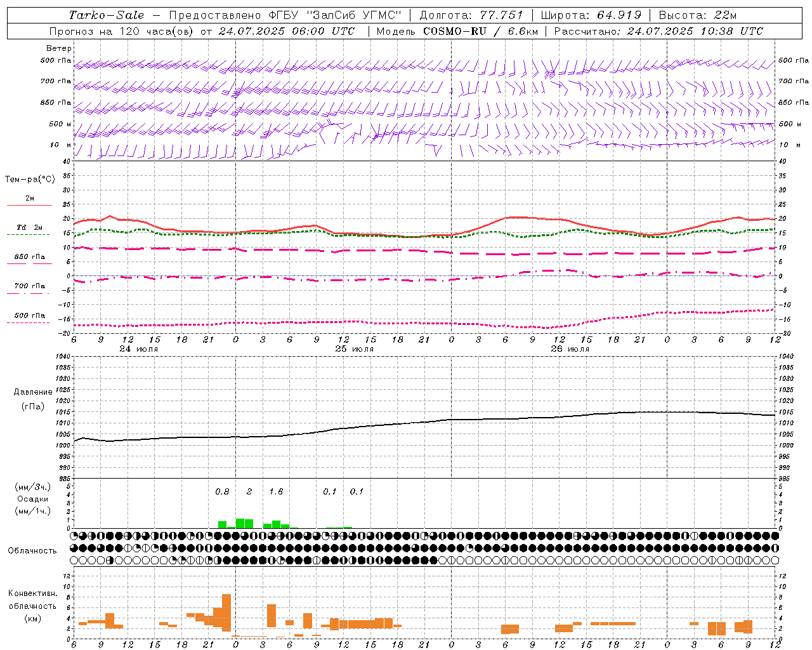The image size is (812, 650).
Task: Click the left '500 гПа' wind level label
Action: (x=56, y=61)
